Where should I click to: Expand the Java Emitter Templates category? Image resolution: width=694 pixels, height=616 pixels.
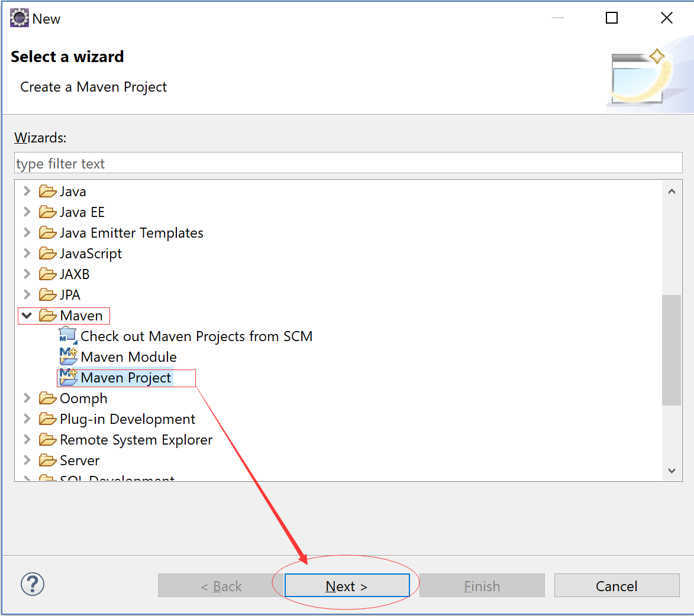[x=27, y=232]
